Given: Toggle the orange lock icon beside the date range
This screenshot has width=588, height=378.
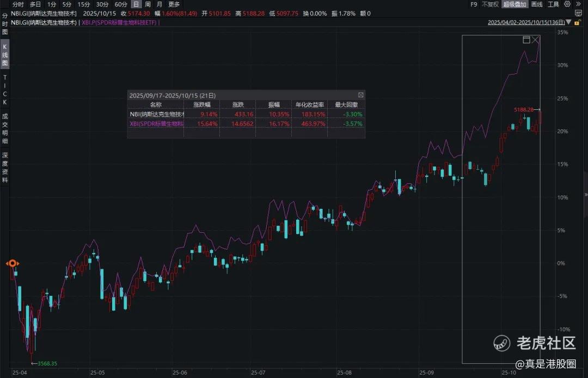Looking at the screenshot, I should 577,22.
